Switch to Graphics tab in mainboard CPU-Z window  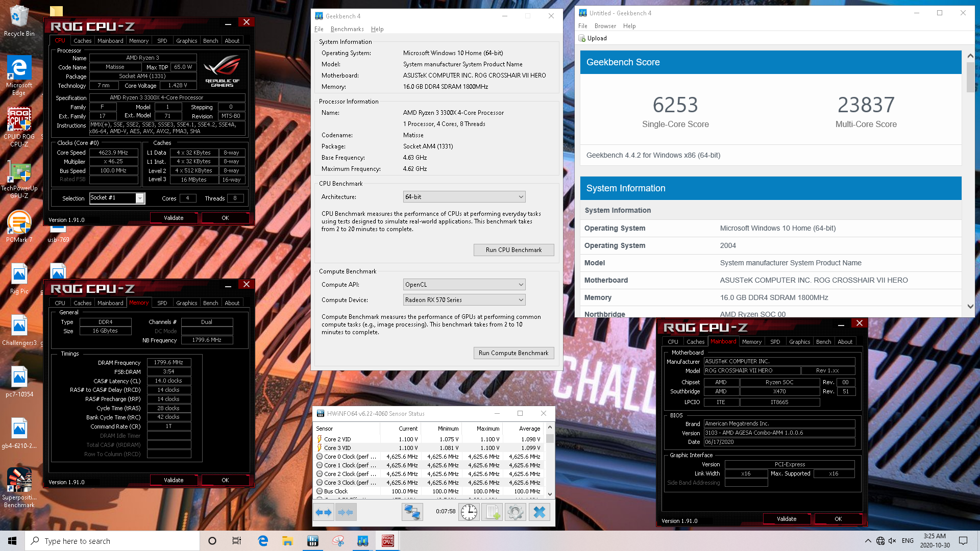(799, 342)
